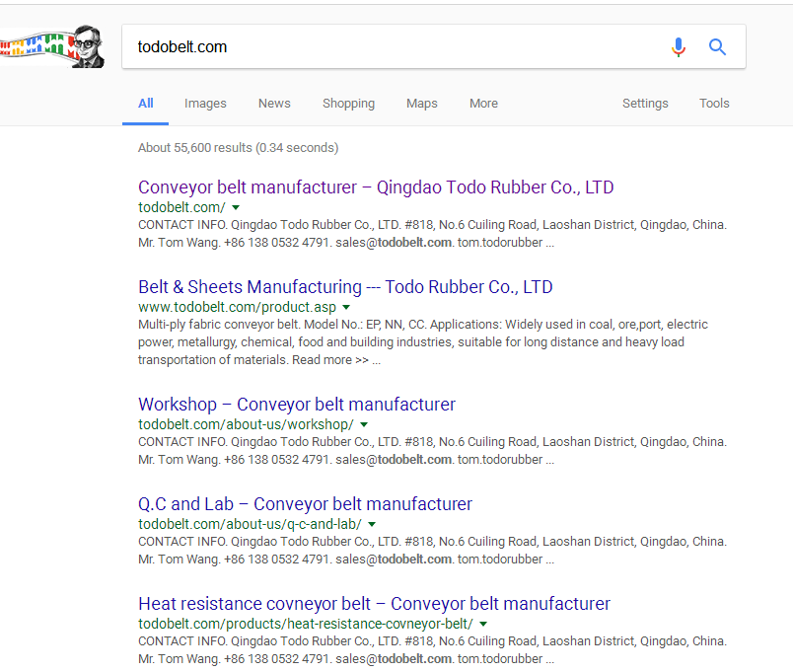Click the www.todobelt.com/product.asp URL text
The image size is (793, 672).
point(237,307)
